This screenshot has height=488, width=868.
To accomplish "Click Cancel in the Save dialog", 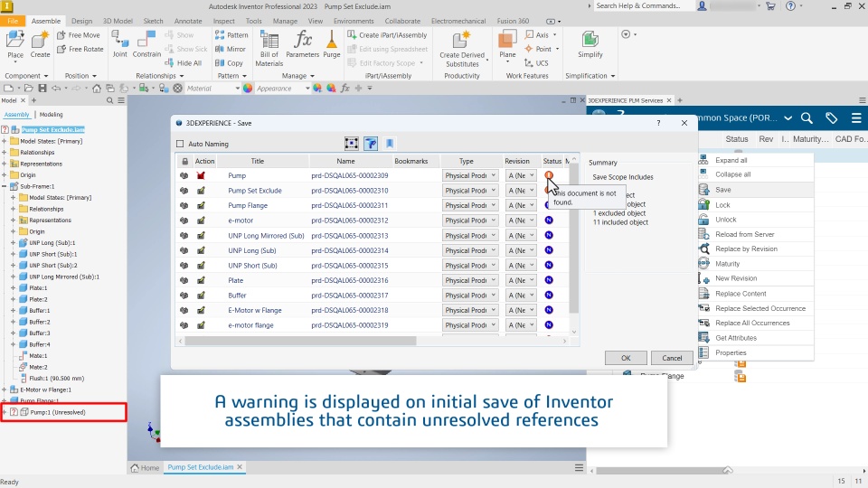I will pyautogui.click(x=672, y=358).
